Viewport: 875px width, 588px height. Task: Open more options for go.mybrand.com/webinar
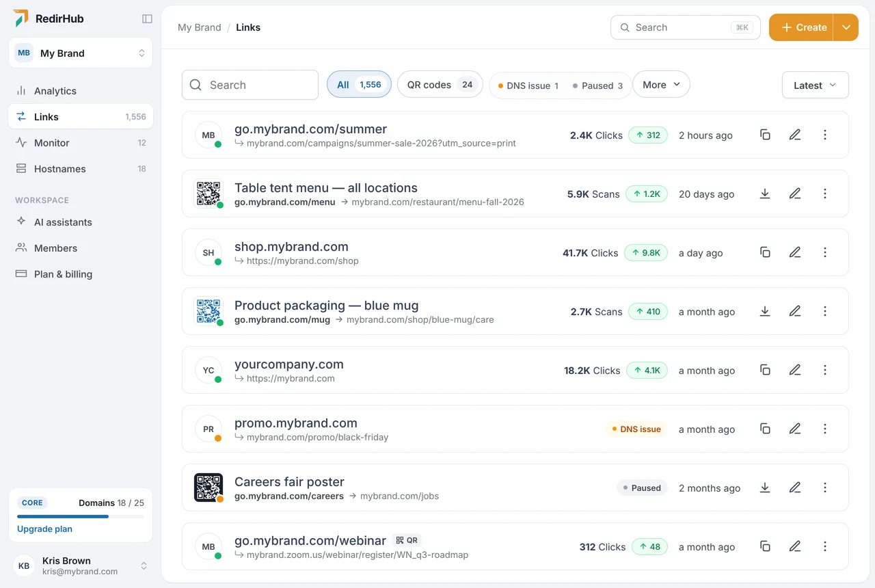point(825,546)
